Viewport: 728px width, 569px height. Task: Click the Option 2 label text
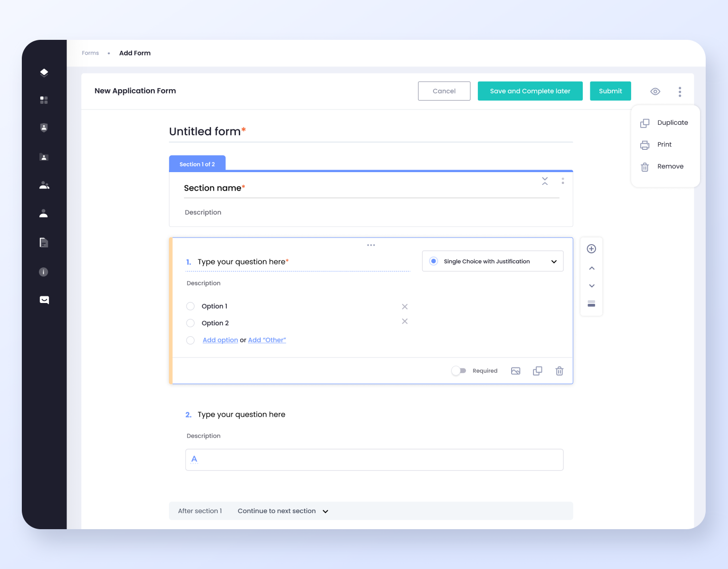pyautogui.click(x=215, y=323)
